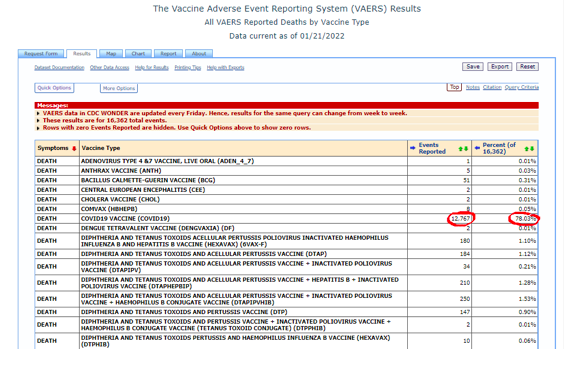Click the 210 events value for DTAPHEPBIP

[465, 283]
